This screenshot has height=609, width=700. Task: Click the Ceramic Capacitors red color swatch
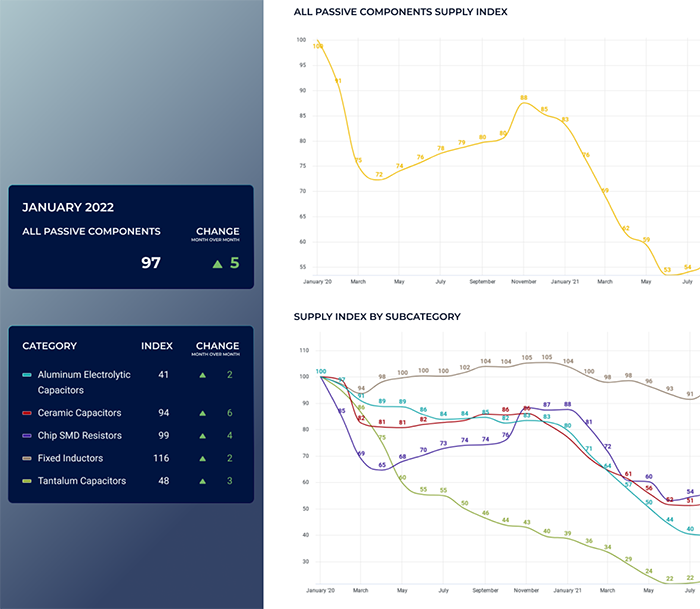tap(27, 413)
